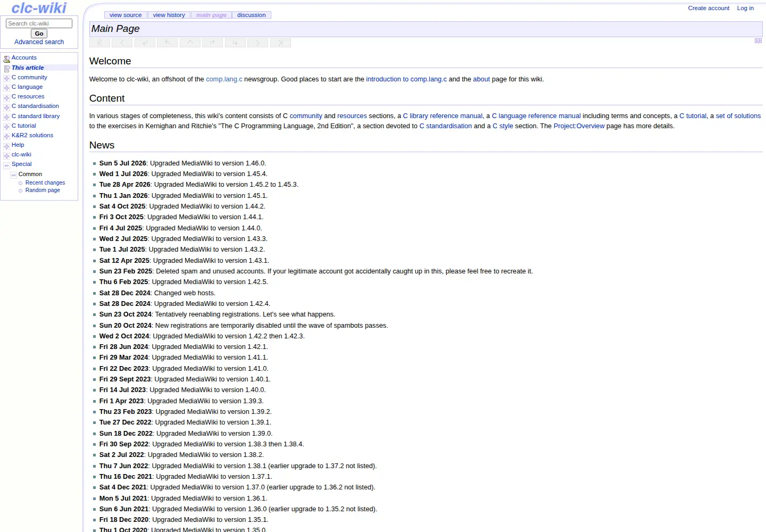
Task: Expand the K&R2 solutions tree node
Action: 6,136
